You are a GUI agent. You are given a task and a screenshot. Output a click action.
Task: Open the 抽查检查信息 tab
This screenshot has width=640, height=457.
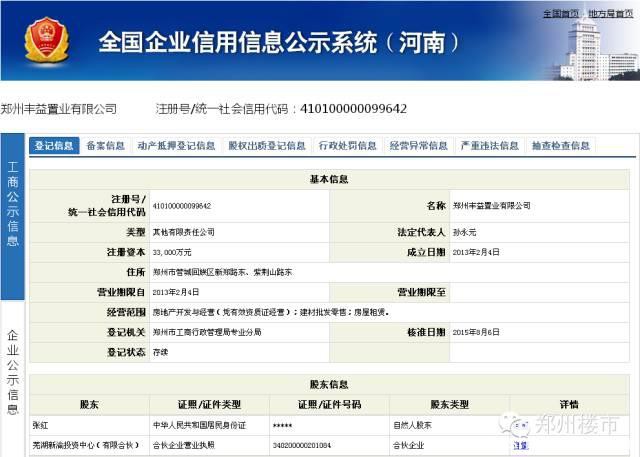[x=560, y=146]
